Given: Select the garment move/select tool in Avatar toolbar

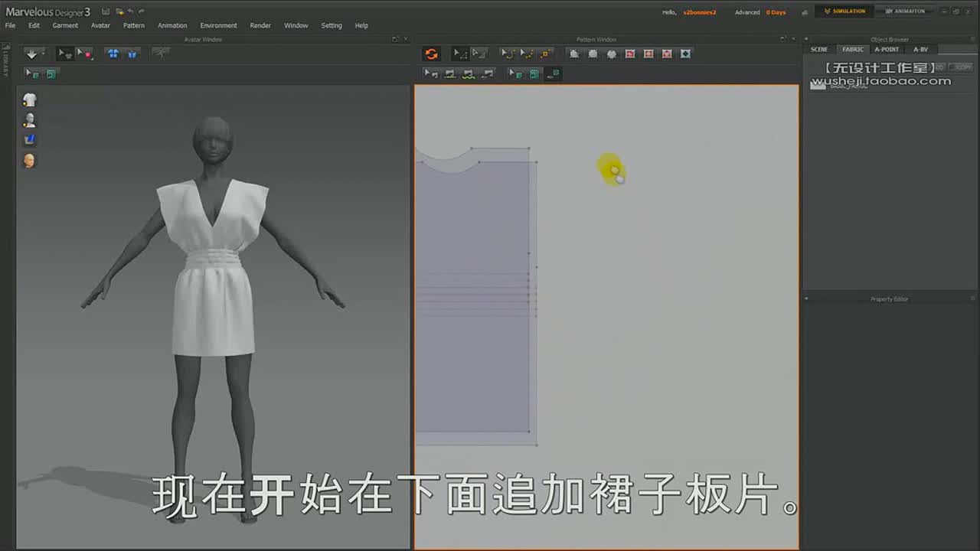Looking at the screenshot, I should [x=65, y=54].
